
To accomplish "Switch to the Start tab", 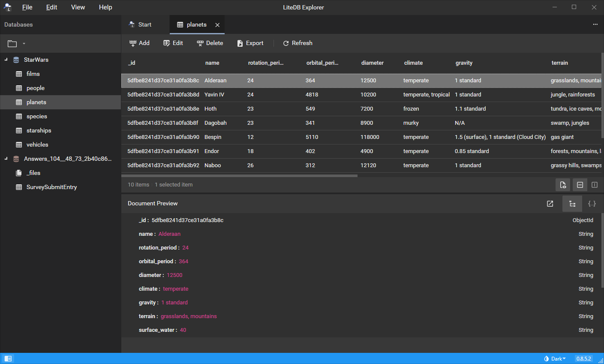I will (141, 25).
